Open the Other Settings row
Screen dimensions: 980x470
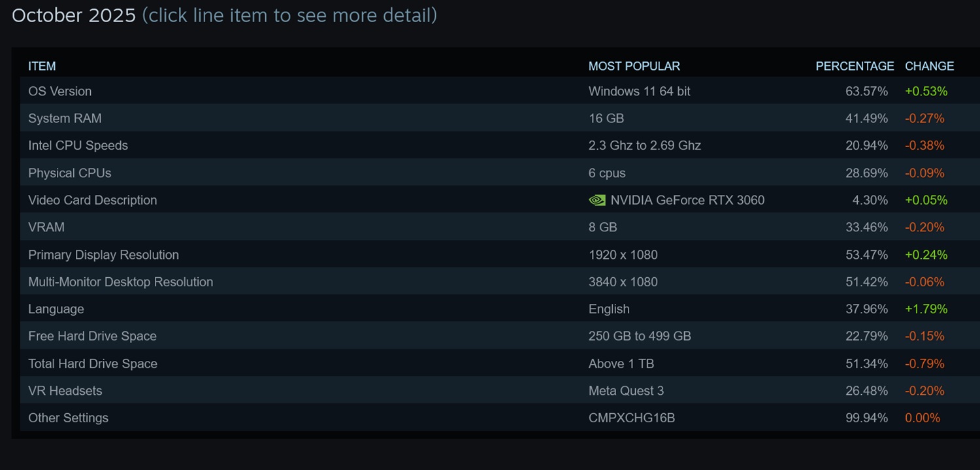pos(68,418)
